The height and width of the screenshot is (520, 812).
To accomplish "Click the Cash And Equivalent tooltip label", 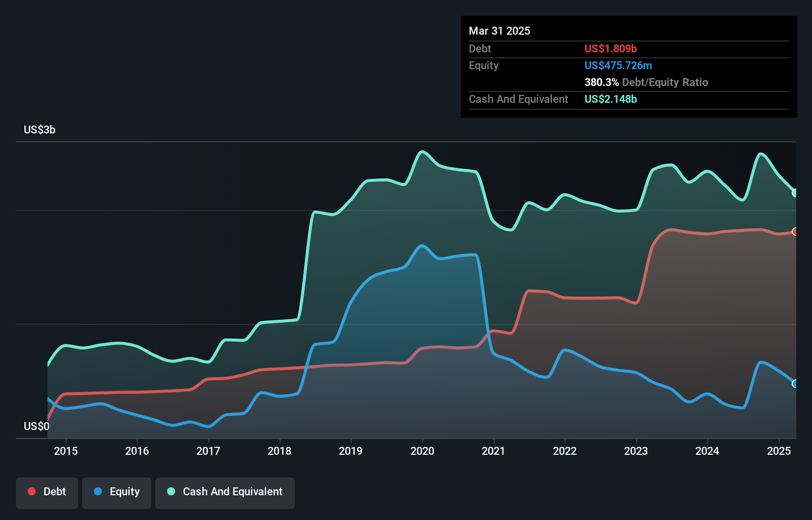I will [518, 99].
